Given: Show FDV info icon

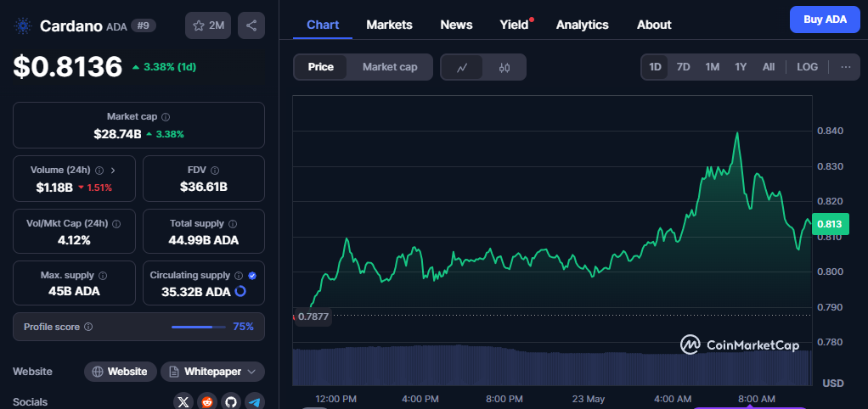Looking at the screenshot, I should [x=215, y=171].
